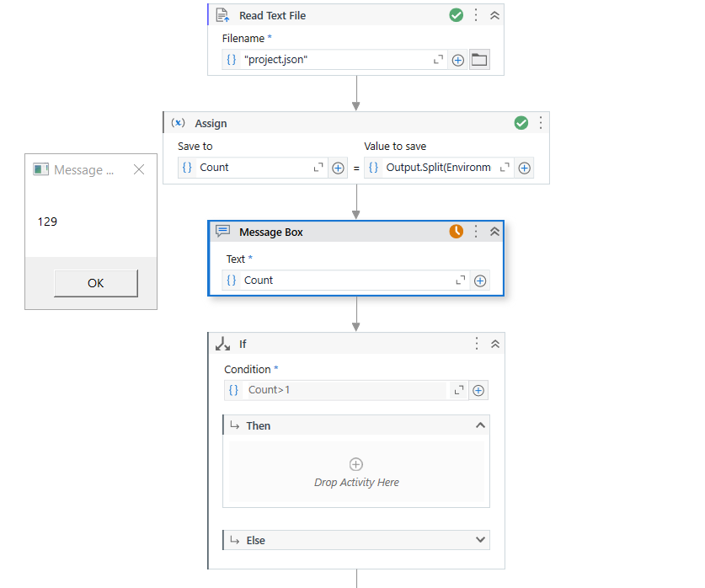Expand the Else branch section
The width and height of the screenshot is (705, 588).
pyautogui.click(x=480, y=540)
